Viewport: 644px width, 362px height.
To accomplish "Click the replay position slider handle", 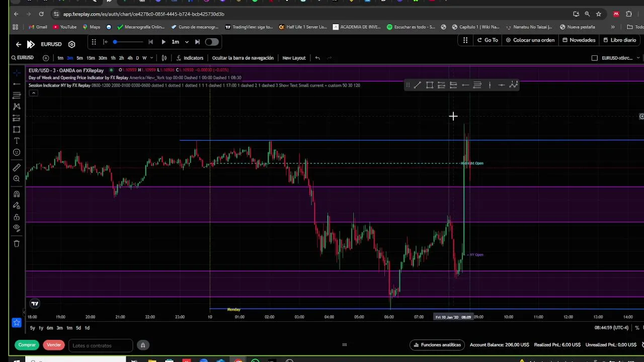I will pos(115,42).
